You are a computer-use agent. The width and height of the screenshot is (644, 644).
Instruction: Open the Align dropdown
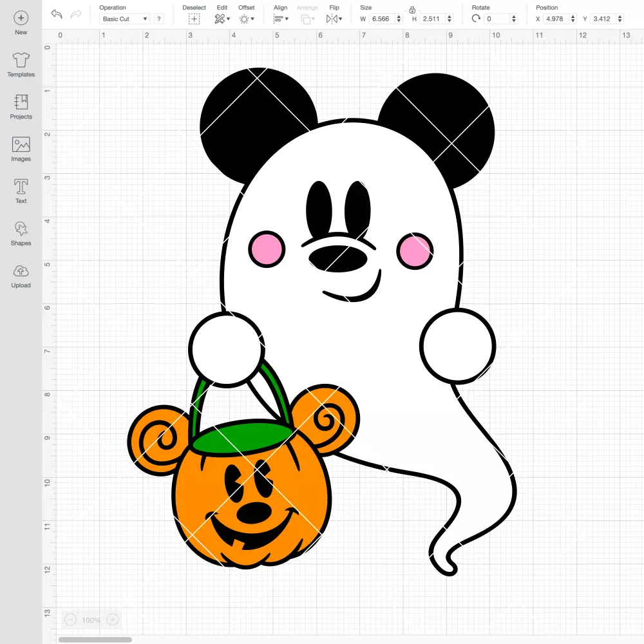281,19
